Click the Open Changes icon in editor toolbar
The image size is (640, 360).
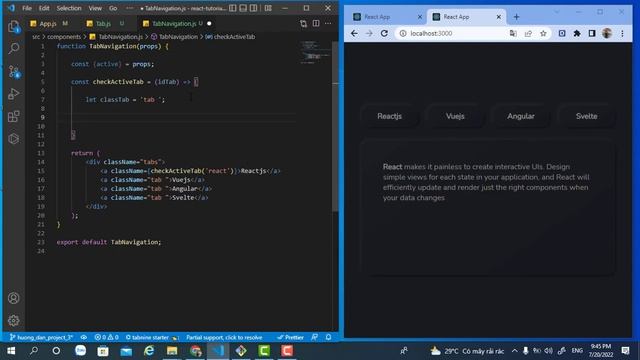tap(303, 24)
